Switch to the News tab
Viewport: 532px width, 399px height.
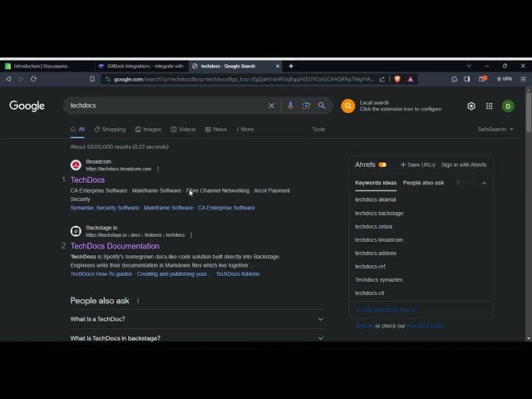pos(216,130)
